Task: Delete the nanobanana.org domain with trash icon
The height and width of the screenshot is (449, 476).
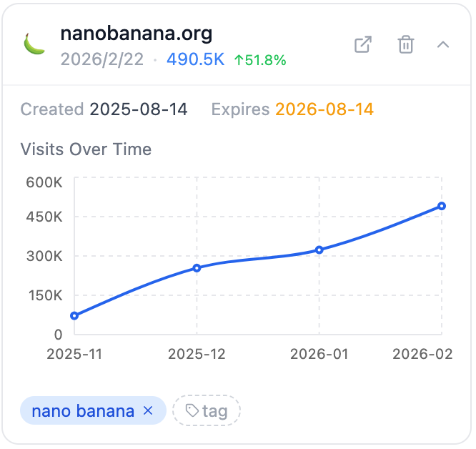Action: tap(405, 44)
